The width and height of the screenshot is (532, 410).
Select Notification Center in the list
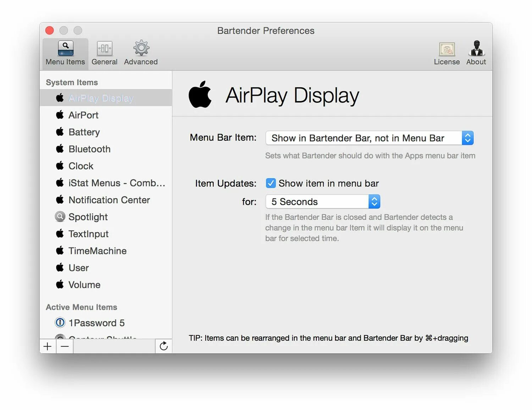click(106, 200)
